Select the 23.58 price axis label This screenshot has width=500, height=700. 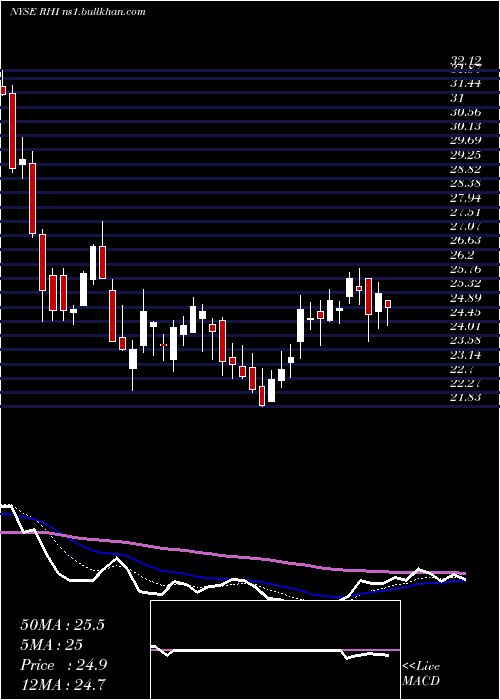click(466, 341)
